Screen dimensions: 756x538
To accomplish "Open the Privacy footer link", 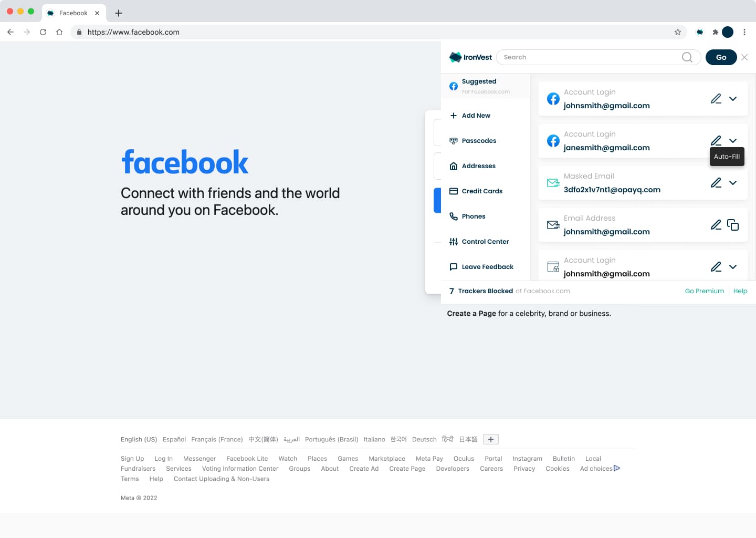I will 524,469.
